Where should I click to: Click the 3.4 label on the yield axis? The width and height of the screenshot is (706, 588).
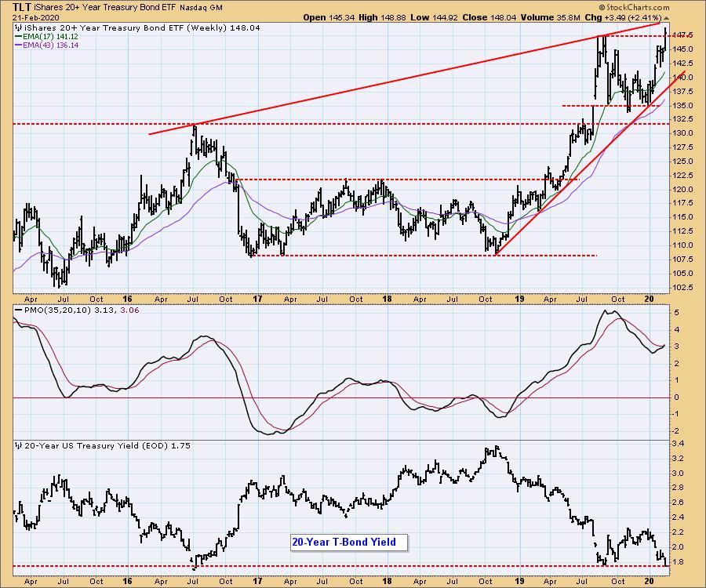coord(679,444)
